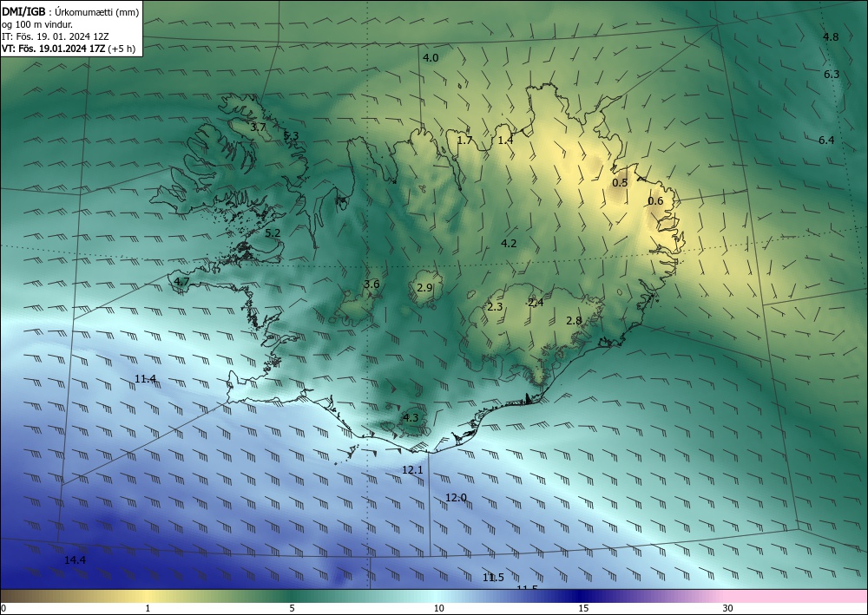Click the 5.3 value label

point(291,136)
